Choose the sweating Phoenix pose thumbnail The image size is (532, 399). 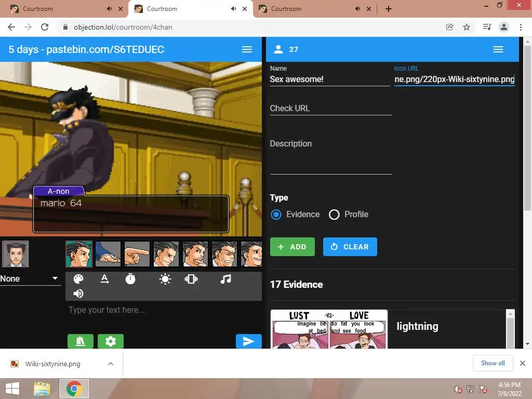pyautogui.click(x=224, y=254)
